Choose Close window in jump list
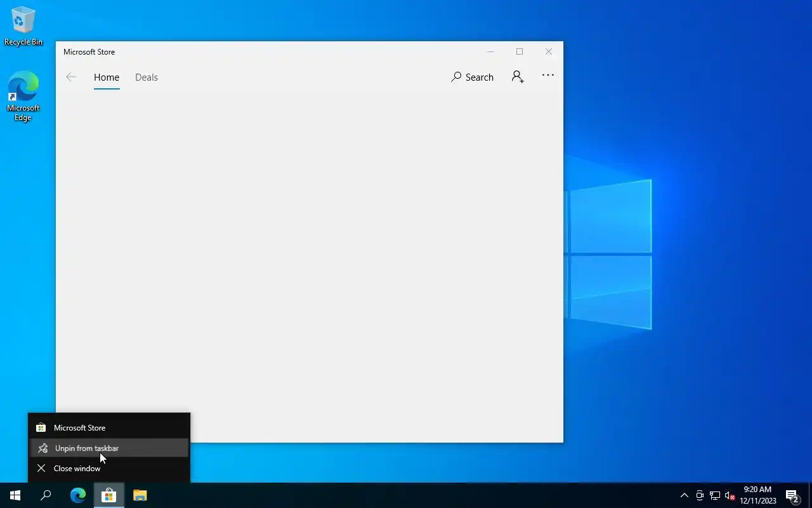Screen dimensions: 812x508 click(109, 469)
